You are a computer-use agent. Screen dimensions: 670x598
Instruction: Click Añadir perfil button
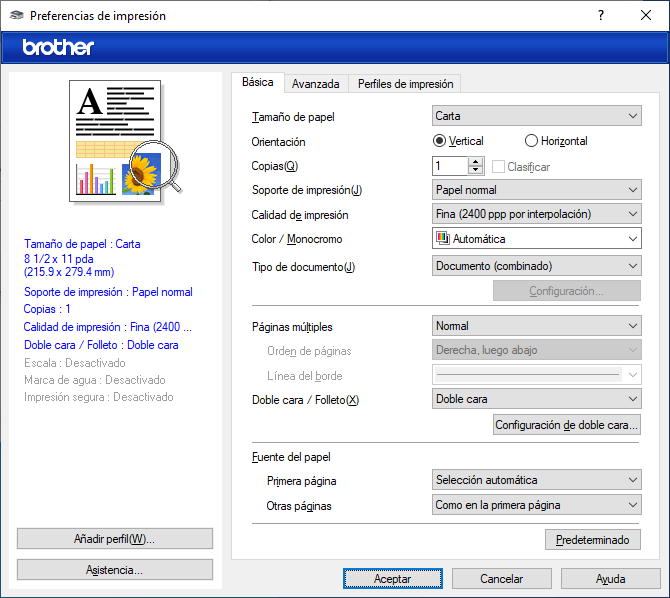tap(115, 539)
